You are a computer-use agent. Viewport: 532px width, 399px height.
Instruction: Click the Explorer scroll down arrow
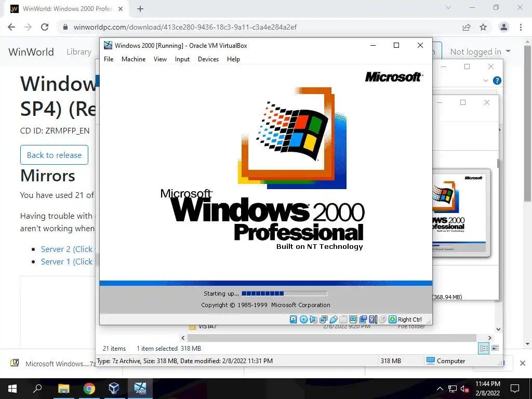coord(498,329)
